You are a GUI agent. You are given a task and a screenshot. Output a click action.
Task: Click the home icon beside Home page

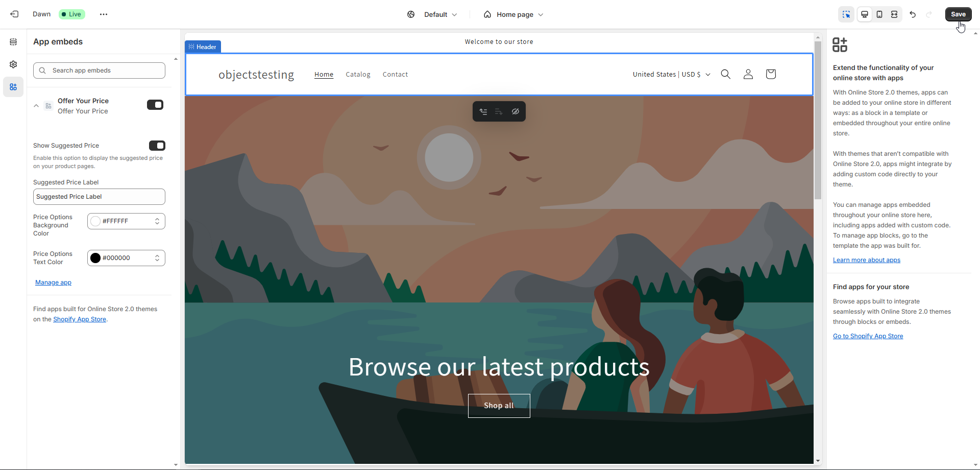coord(487,14)
